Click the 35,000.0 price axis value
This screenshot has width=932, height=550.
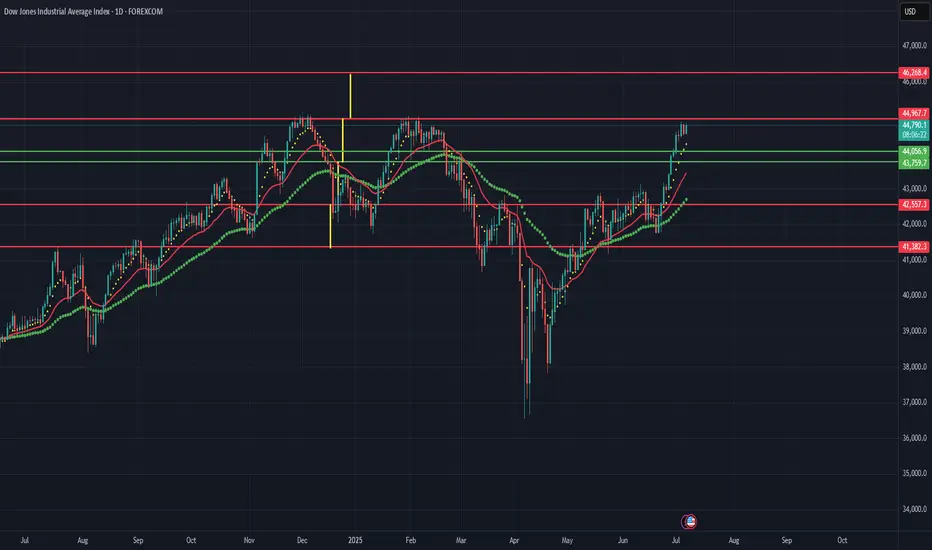click(914, 473)
